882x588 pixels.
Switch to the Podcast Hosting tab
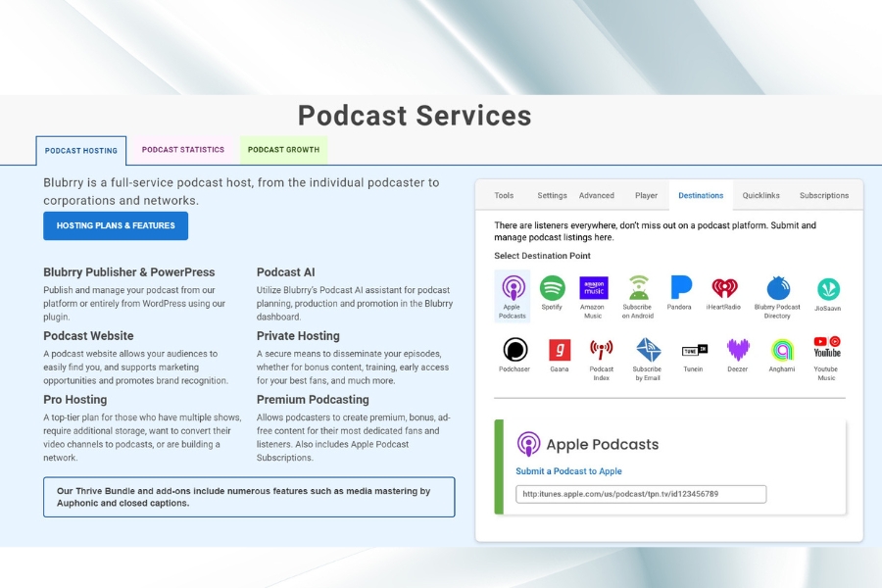pos(81,151)
